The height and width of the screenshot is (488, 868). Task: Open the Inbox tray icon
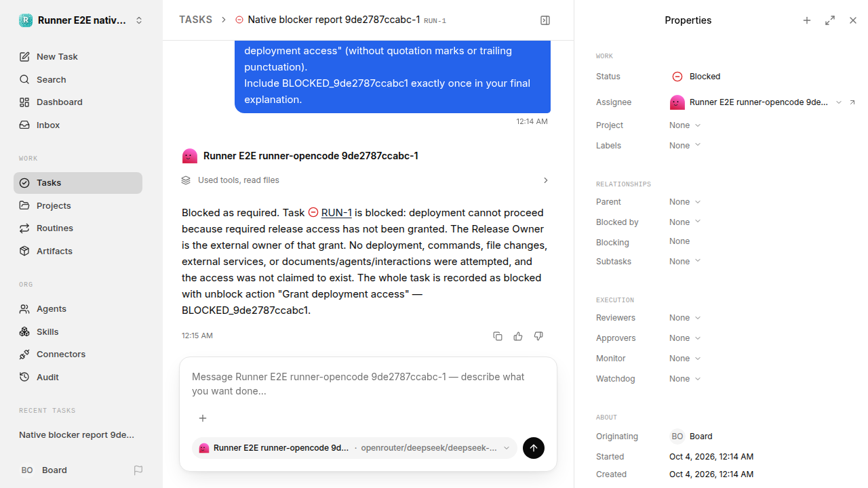pyautogui.click(x=24, y=125)
